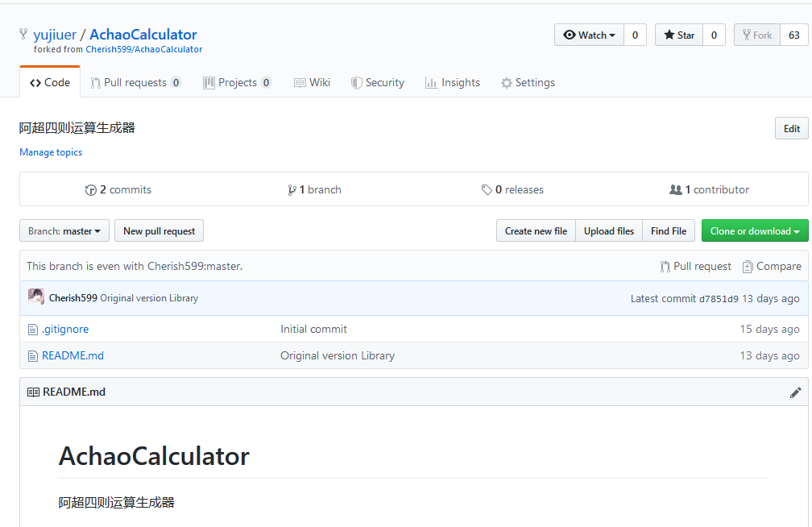Click the Fork button

(x=757, y=35)
